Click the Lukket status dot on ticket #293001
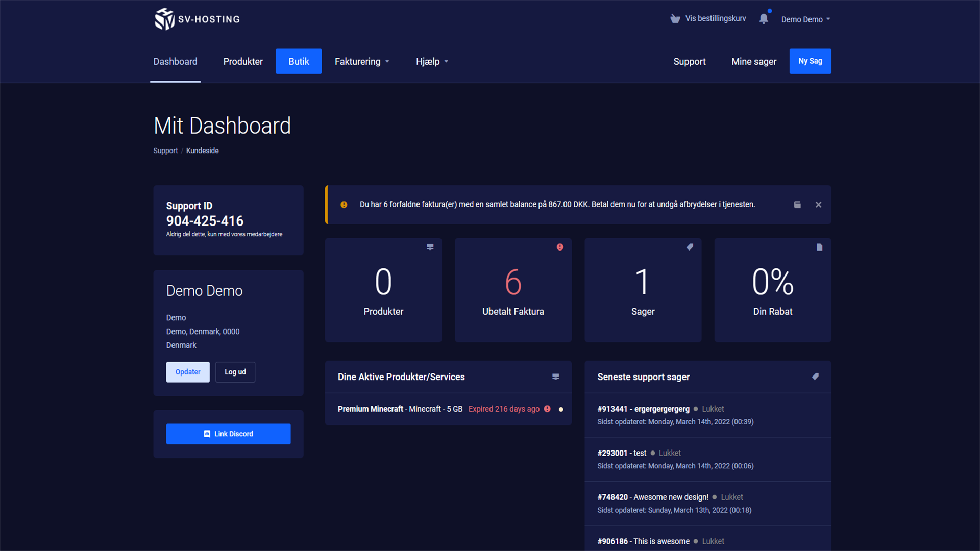 click(652, 453)
